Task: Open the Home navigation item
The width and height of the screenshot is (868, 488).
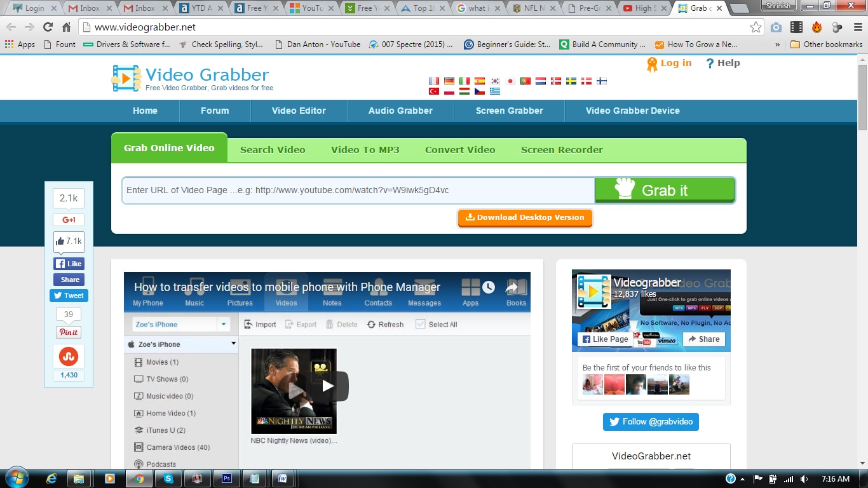Action: pos(145,111)
